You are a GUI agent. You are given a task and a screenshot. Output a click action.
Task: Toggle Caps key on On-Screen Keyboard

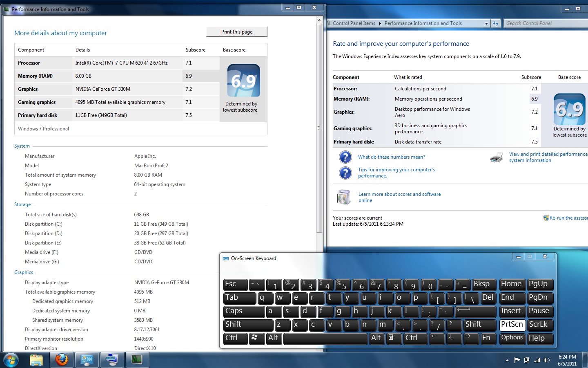coord(244,311)
